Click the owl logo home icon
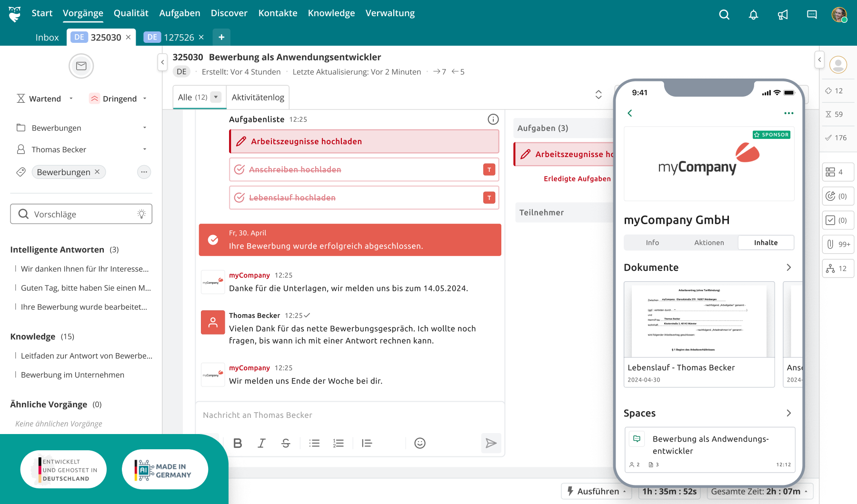 point(15,14)
